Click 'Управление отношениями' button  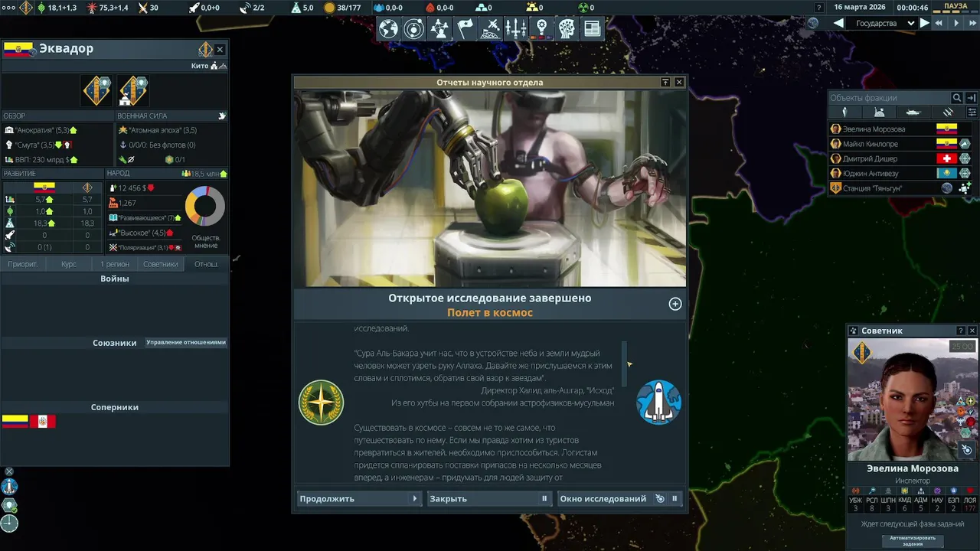[x=186, y=343]
